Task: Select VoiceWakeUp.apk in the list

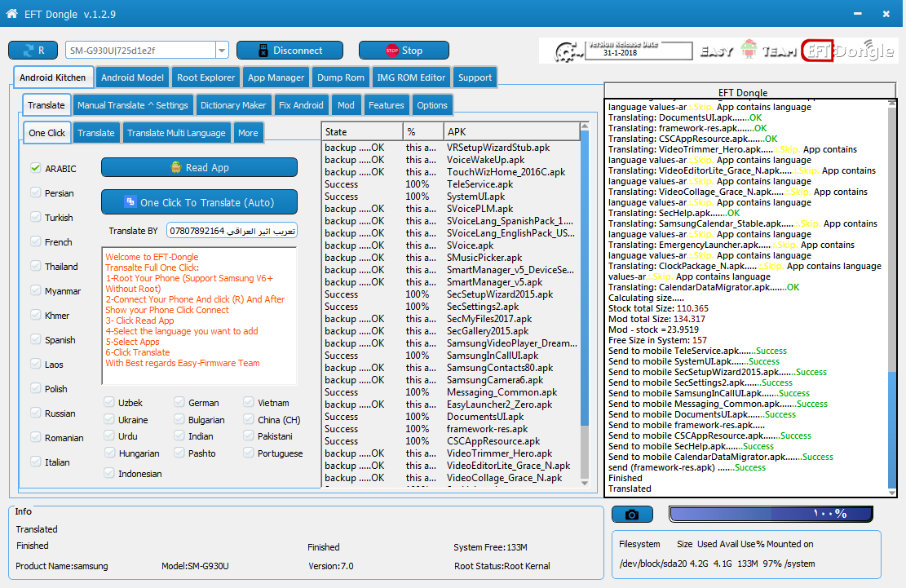Action: click(x=451, y=160)
